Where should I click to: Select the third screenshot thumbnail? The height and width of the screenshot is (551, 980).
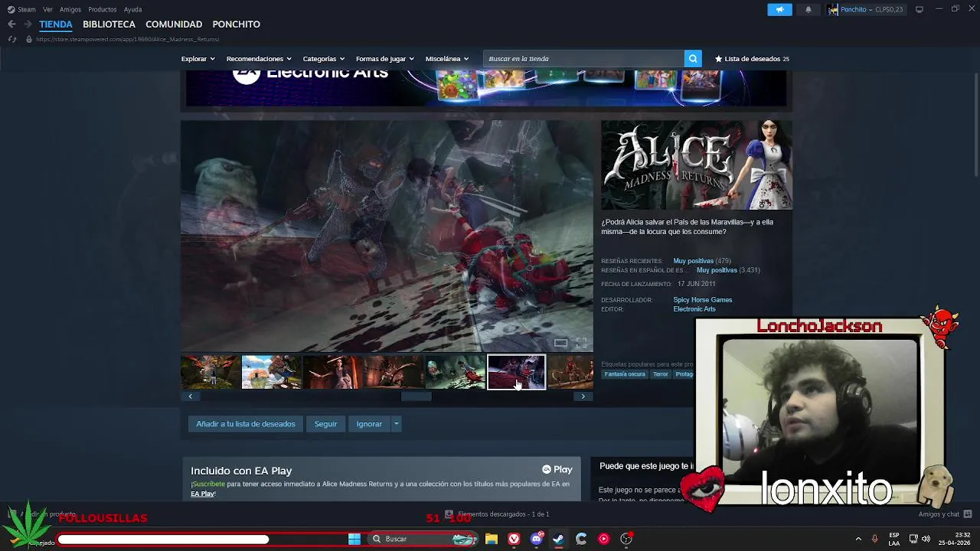pos(332,372)
